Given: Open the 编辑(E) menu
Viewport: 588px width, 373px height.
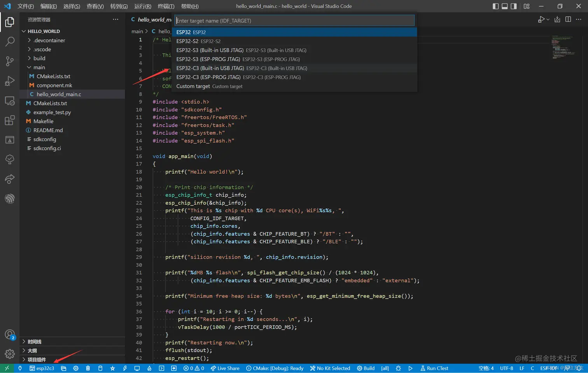Looking at the screenshot, I should coord(49,6).
